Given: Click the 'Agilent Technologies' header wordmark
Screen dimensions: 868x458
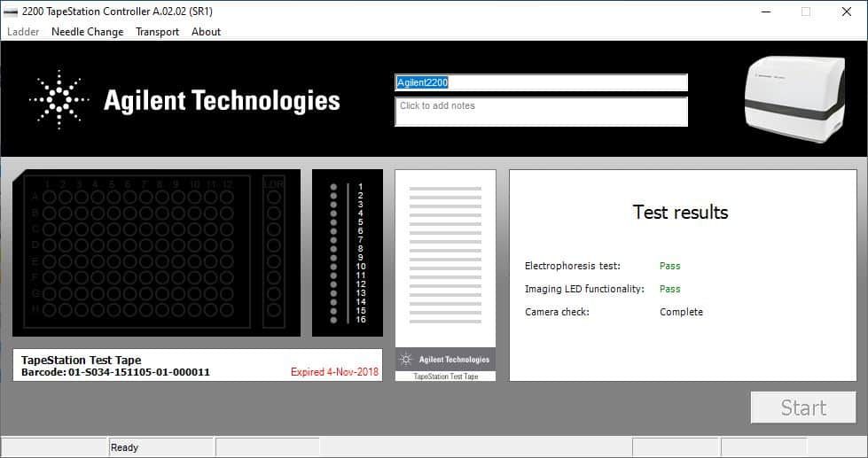Looking at the screenshot, I should pyautogui.click(x=222, y=101).
